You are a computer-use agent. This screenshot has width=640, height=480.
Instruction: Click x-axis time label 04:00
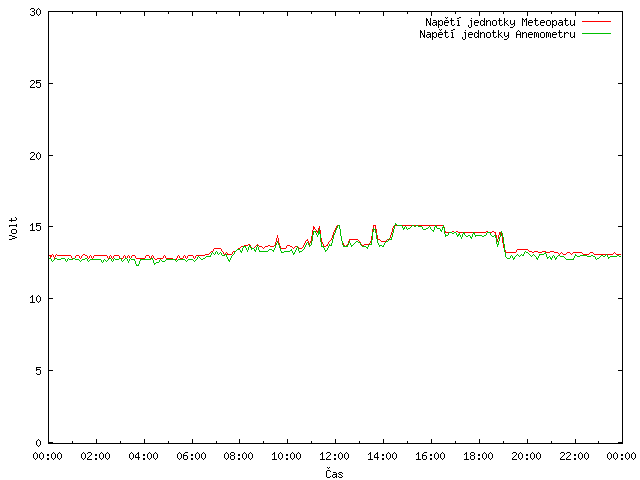[143, 456]
